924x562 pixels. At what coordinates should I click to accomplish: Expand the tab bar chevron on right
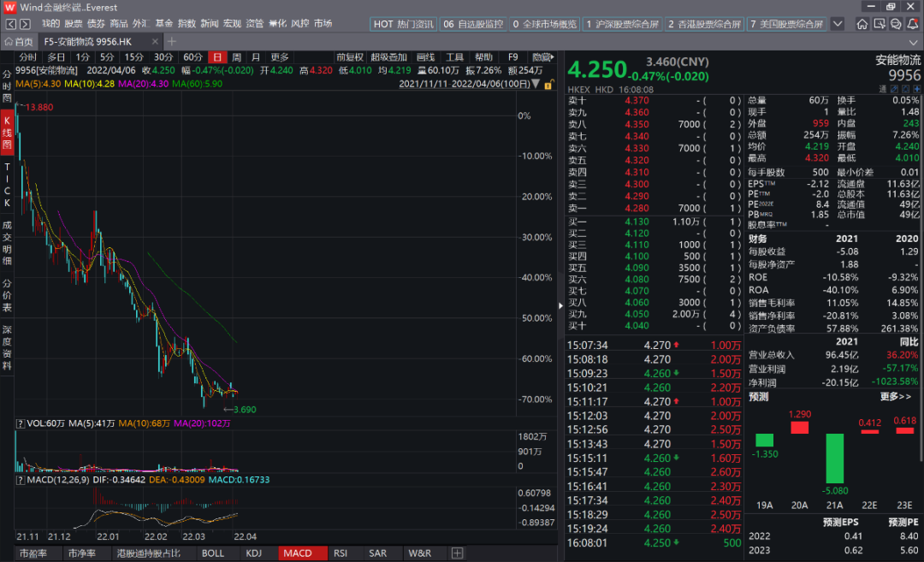click(914, 43)
